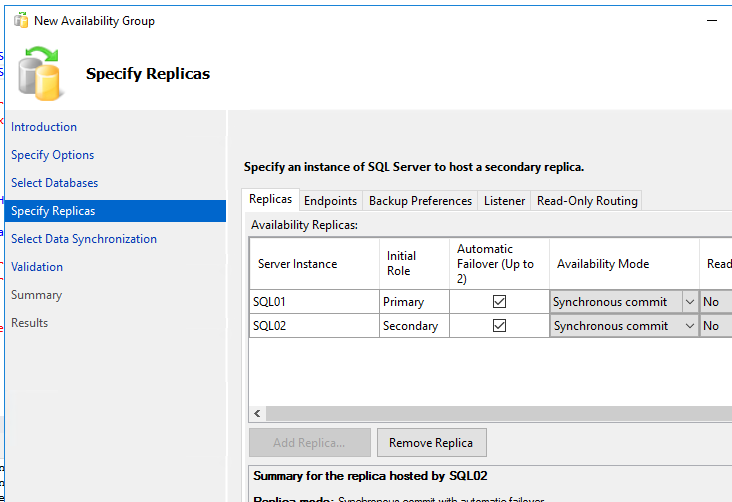Screen dimensions: 732x502
Task: Click Results in the wizard sidebar
Action: click(x=29, y=323)
